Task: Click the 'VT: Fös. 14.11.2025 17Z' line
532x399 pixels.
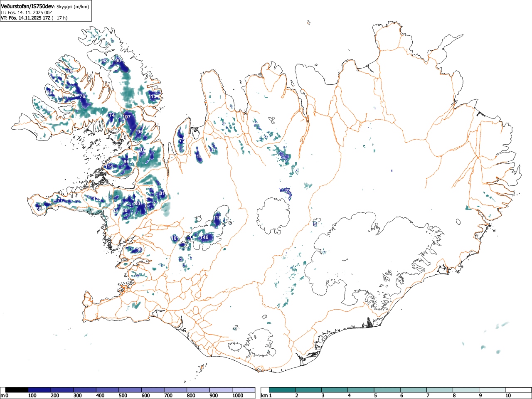Action: 25,18
